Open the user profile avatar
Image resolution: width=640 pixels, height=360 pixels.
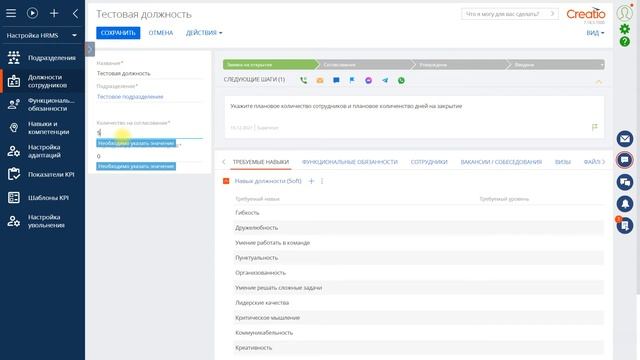(x=624, y=13)
